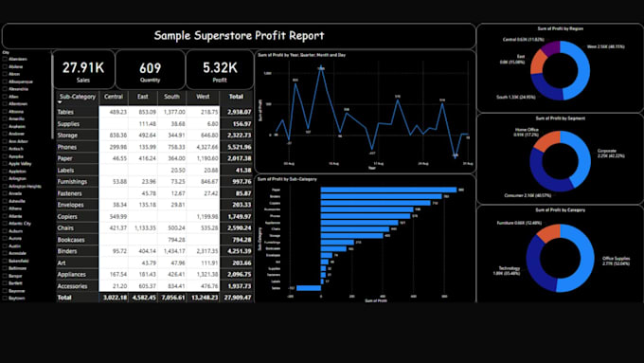Check the Atlantic City checkbox
This screenshot has height=363, width=644.
point(5,224)
